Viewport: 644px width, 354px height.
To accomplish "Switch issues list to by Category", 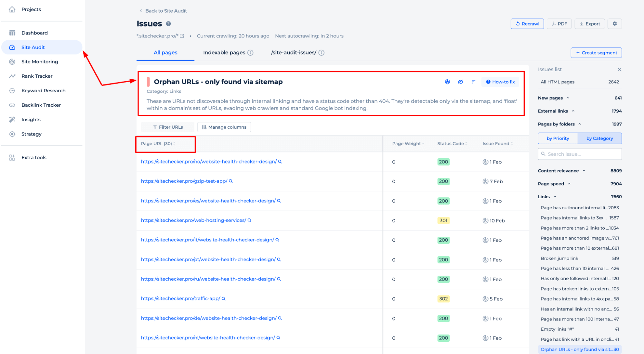I will [x=600, y=138].
